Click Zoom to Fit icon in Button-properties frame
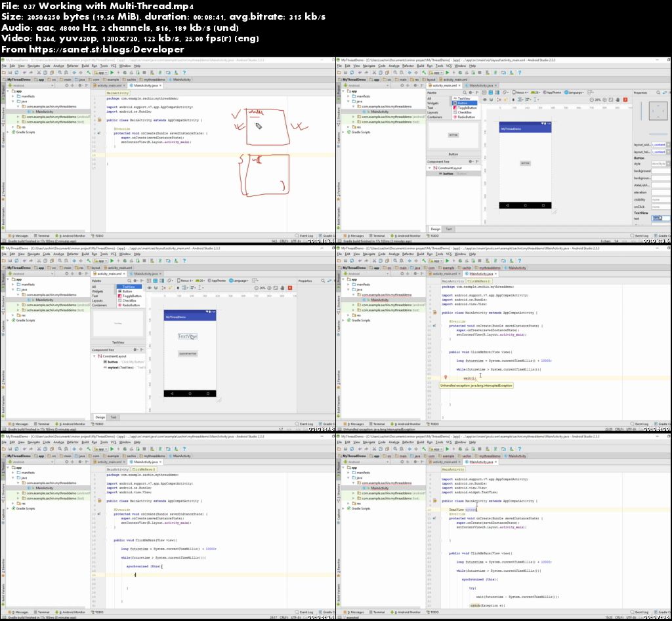672x621 pixels. coord(611,100)
